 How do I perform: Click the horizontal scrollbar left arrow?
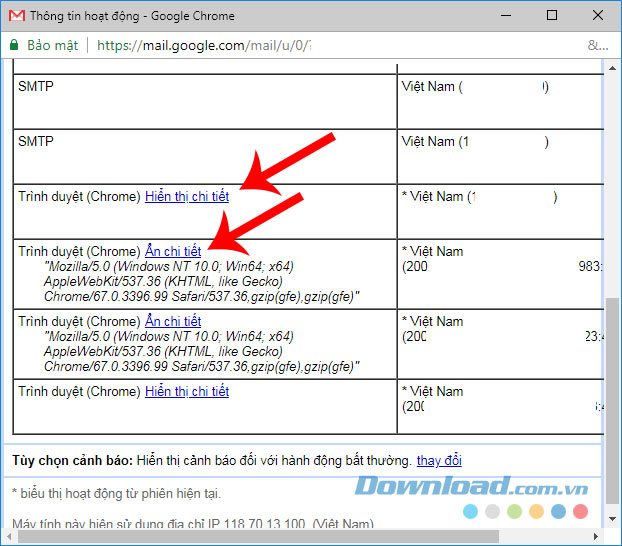(10, 537)
